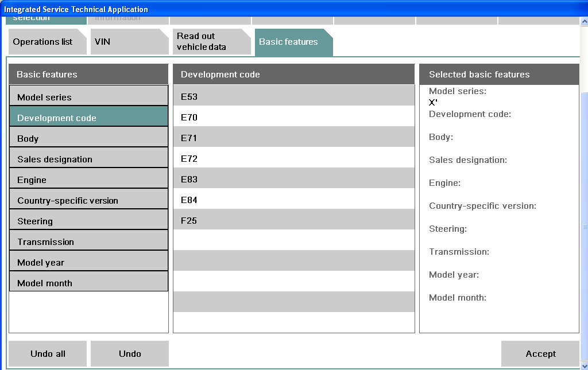The image size is (588, 370).
Task: Pick development code F25
Action: tap(293, 219)
